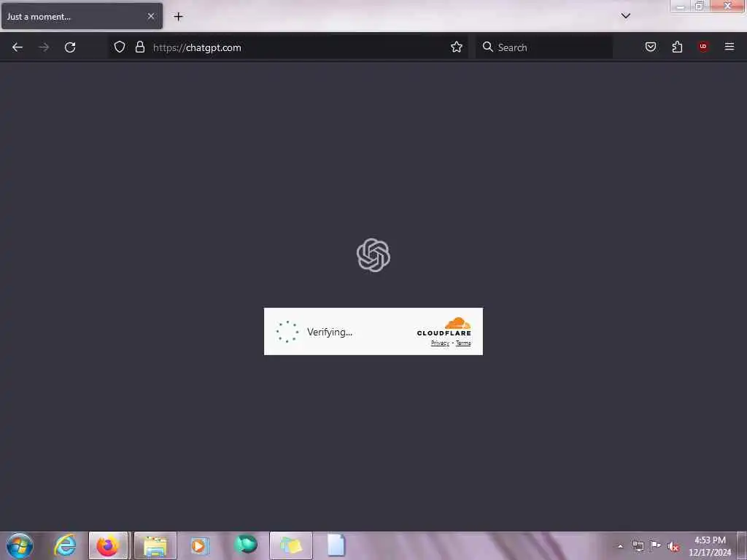Open Cloudflare Privacy link
The height and width of the screenshot is (560, 747).
pos(440,343)
